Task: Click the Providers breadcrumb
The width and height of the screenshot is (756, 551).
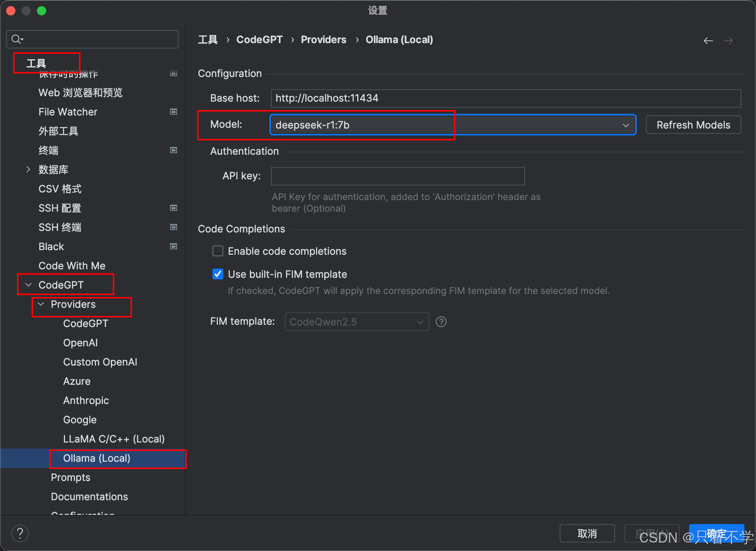Action: tap(323, 39)
